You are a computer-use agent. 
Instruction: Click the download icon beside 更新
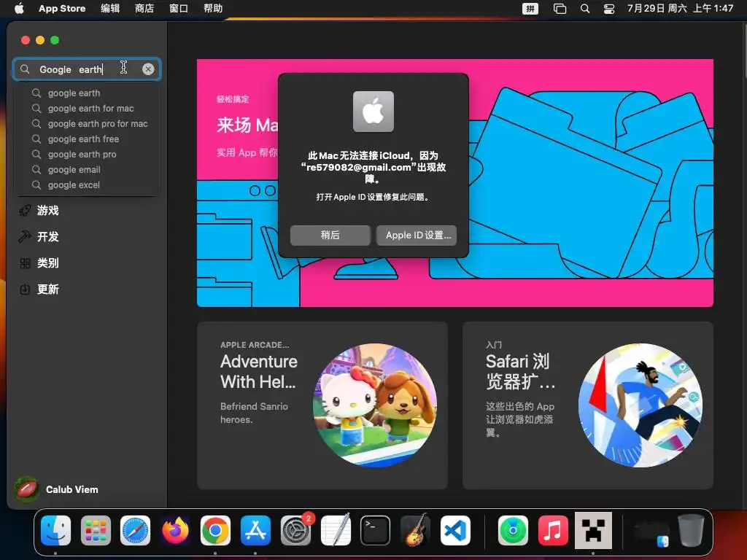[25, 289]
